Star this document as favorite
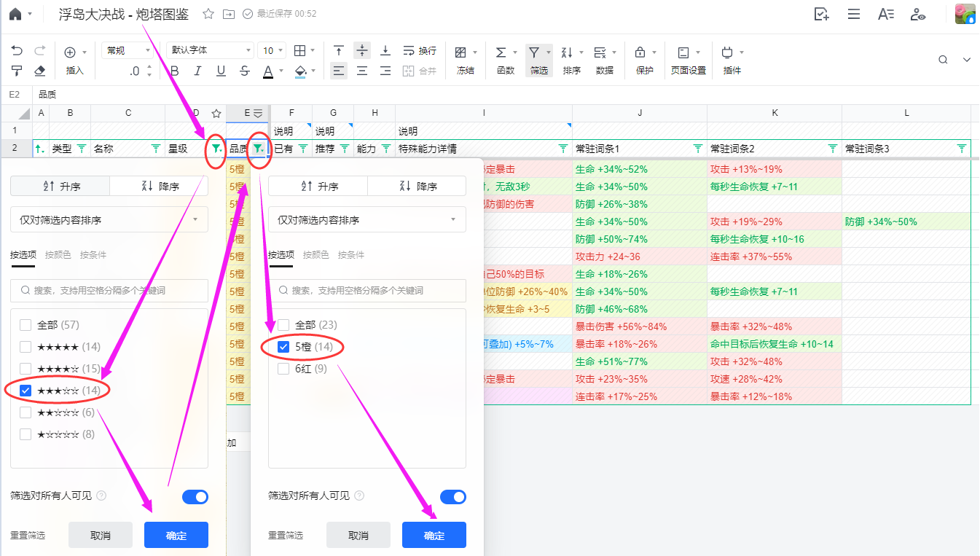The image size is (980, 556). coord(208,14)
